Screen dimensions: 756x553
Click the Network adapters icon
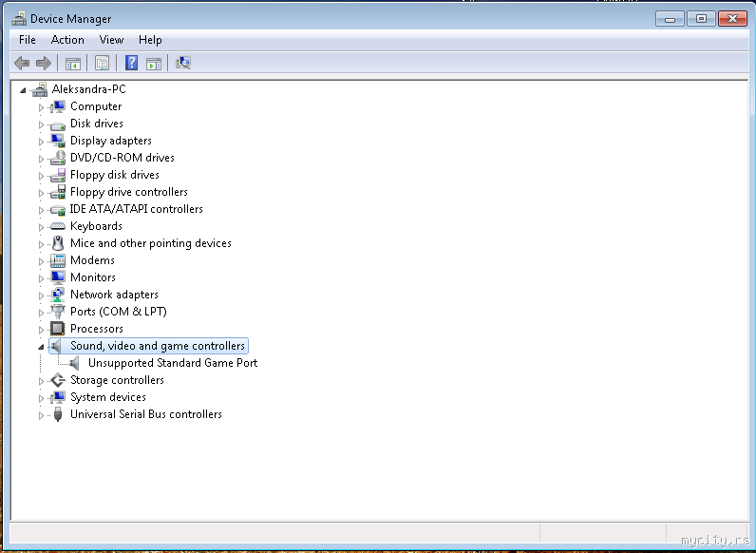point(58,295)
